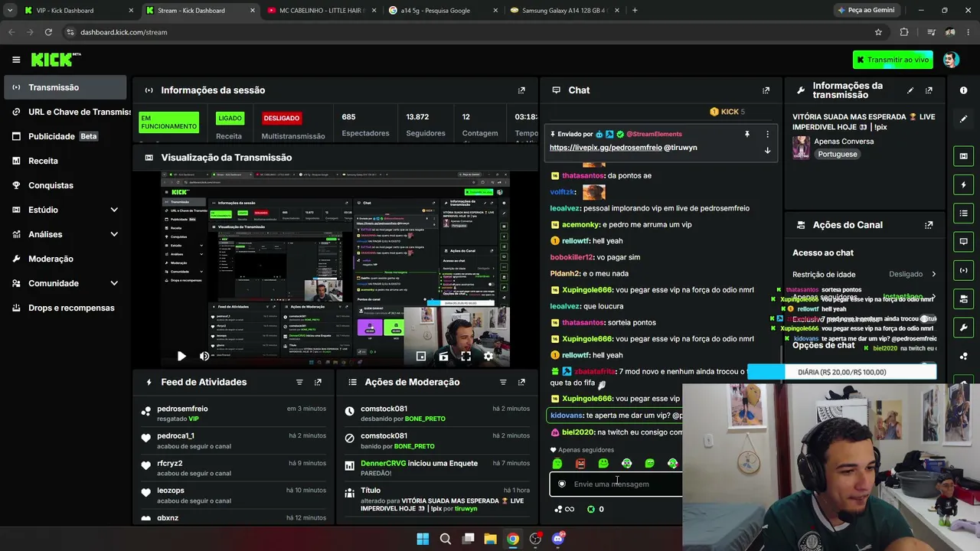The image size is (980, 551).
Task: Open Restrição de idade setting
Action: click(864, 274)
